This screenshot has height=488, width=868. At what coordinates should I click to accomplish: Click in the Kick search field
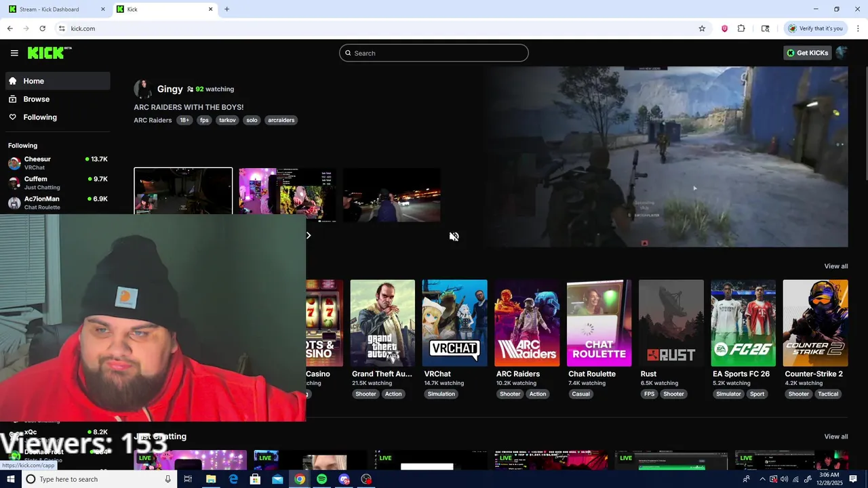point(434,53)
